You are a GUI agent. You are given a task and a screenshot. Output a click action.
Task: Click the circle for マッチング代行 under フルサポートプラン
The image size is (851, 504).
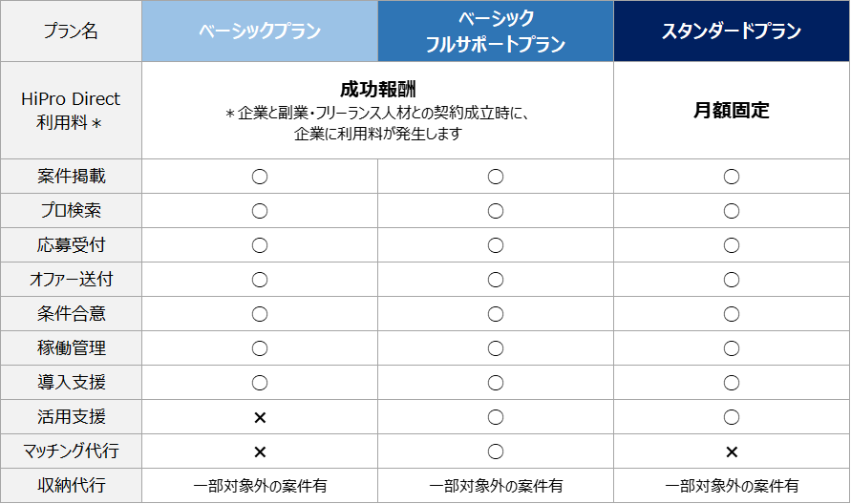(x=496, y=451)
